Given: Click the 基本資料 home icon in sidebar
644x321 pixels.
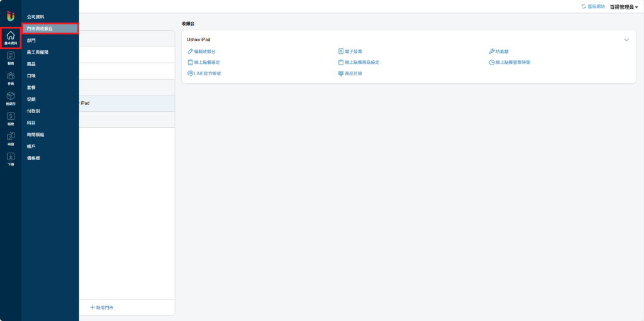Looking at the screenshot, I should pyautogui.click(x=11, y=38).
